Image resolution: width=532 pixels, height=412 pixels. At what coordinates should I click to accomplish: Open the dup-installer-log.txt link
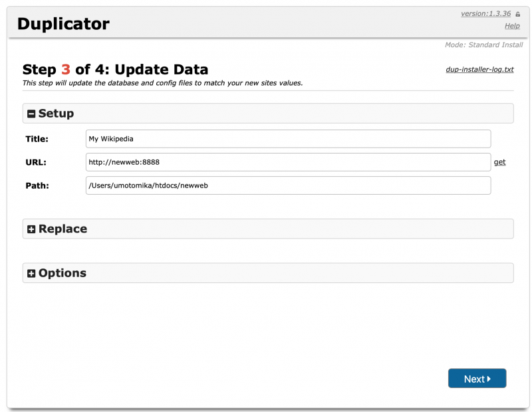coord(479,69)
